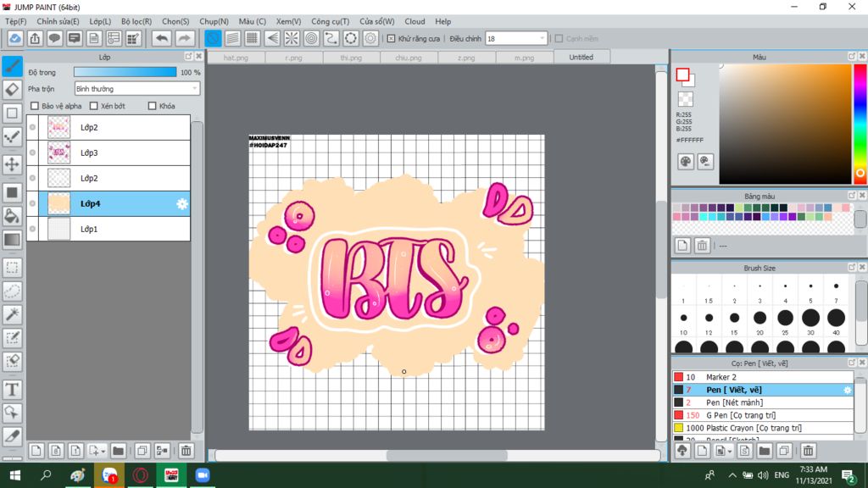Toggle the Bảo vệ alpha checkbox
This screenshot has width=868, height=488.
coord(35,106)
